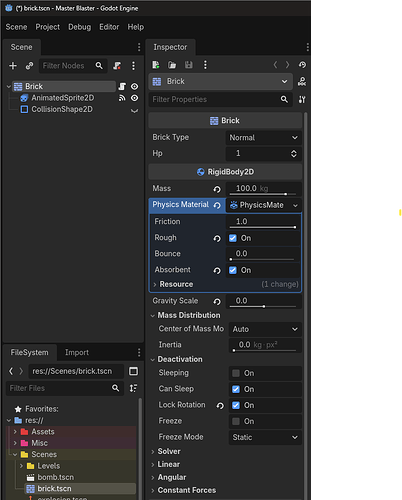This screenshot has width=402, height=500.
Task: Expand the Solver section
Action: click(169, 451)
